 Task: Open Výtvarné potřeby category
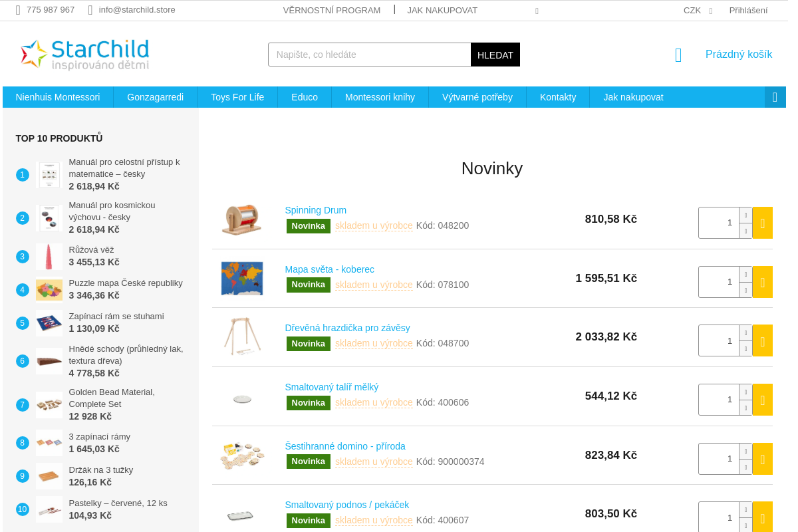click(x=477, y=97)
